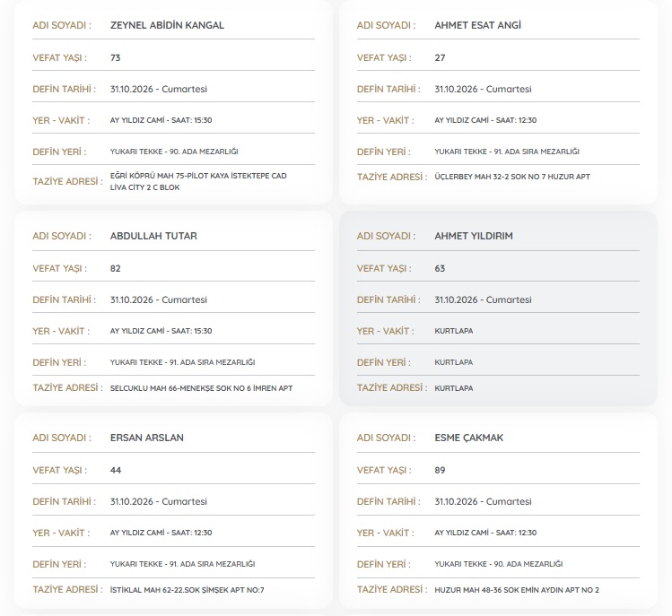Click burial date in Esme Çakmak card
The image size is (672, 616).
tap(483, 501)
